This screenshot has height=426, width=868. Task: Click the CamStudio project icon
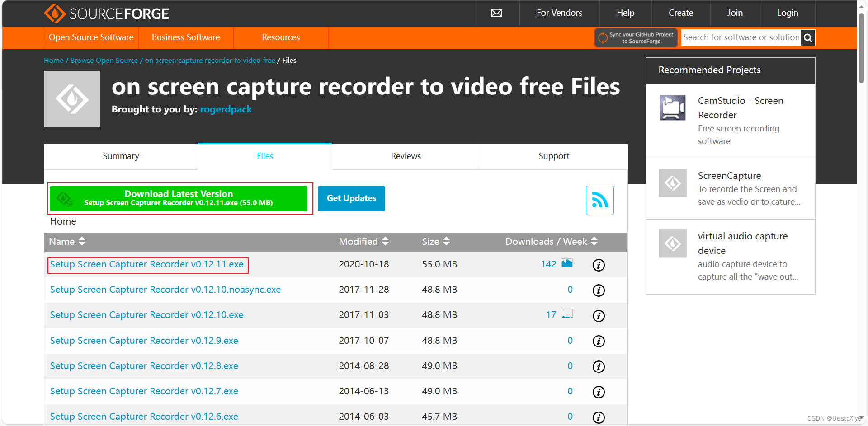pyautogui.click(x=672, y=108)
